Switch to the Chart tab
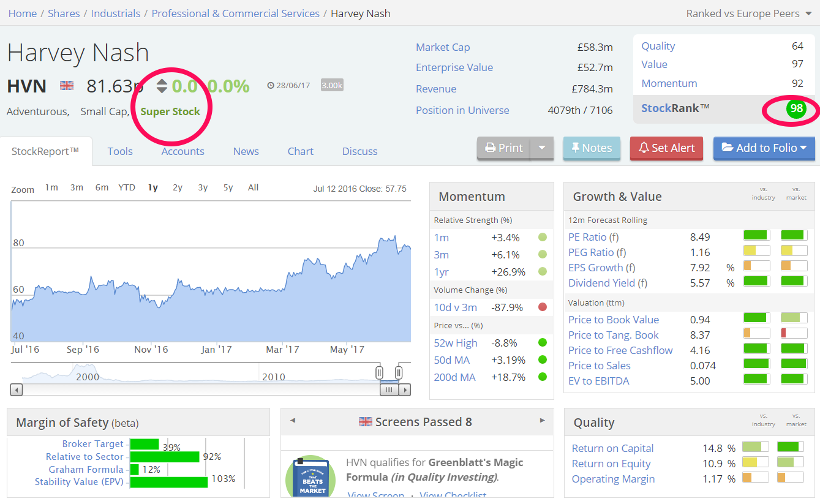Screen dimensions: 820x504 tap(301, 151)
